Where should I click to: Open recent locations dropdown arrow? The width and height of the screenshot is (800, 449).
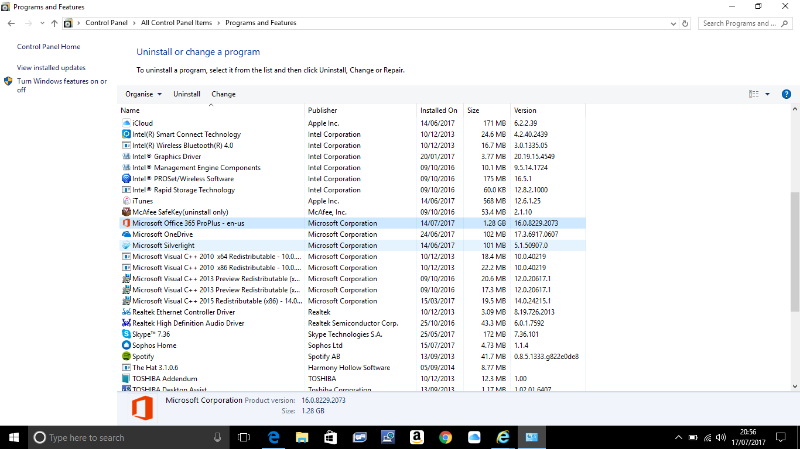point(42,23)
